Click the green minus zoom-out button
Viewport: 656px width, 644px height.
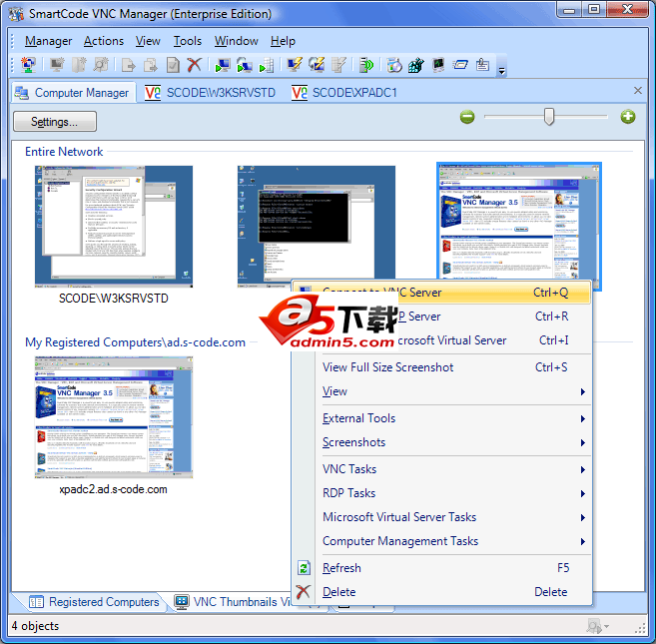[467, 117]
